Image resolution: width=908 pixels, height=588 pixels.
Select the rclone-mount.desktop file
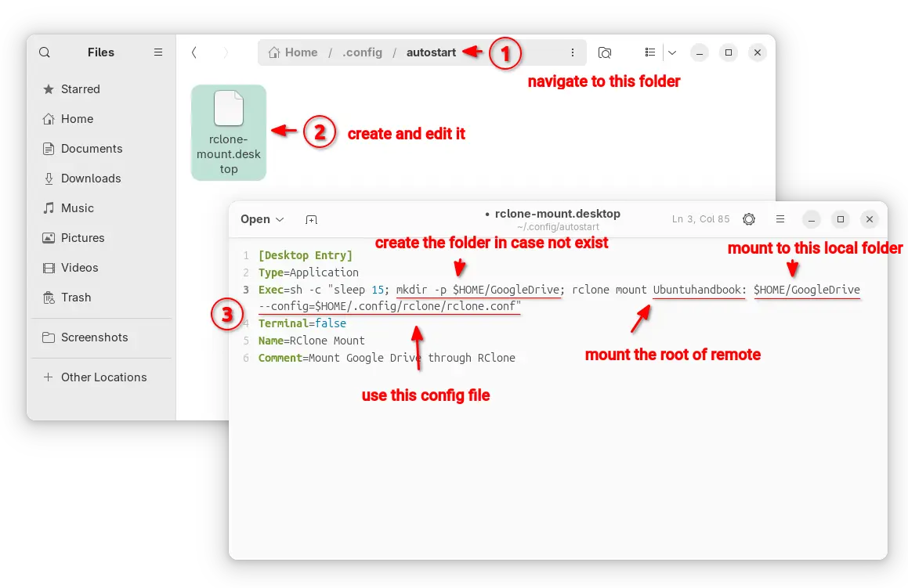229,132
